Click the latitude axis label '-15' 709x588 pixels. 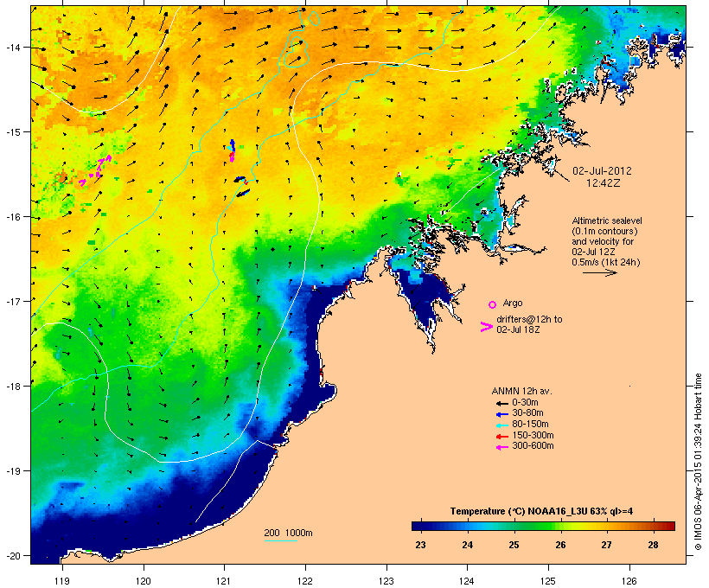pyautogui.click(x=13, y=132)
